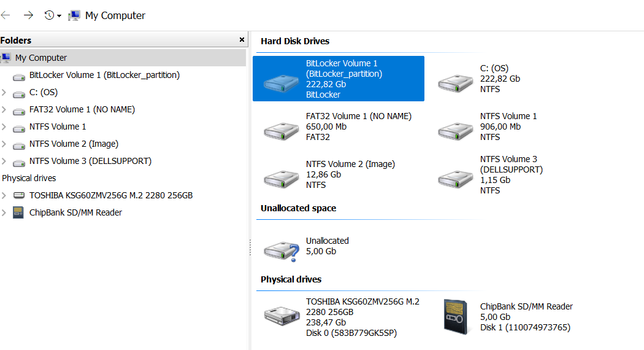Viewport: 644px width, 350px height.
Task: Select the TOSHIBA physical disk icon
Action: 282,316
